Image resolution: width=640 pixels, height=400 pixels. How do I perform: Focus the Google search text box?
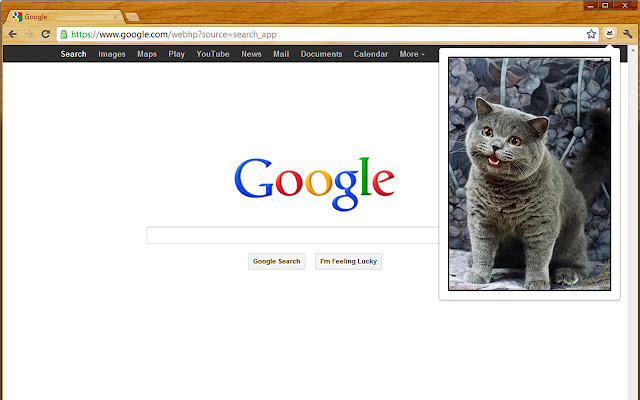[x=292, y=236]
